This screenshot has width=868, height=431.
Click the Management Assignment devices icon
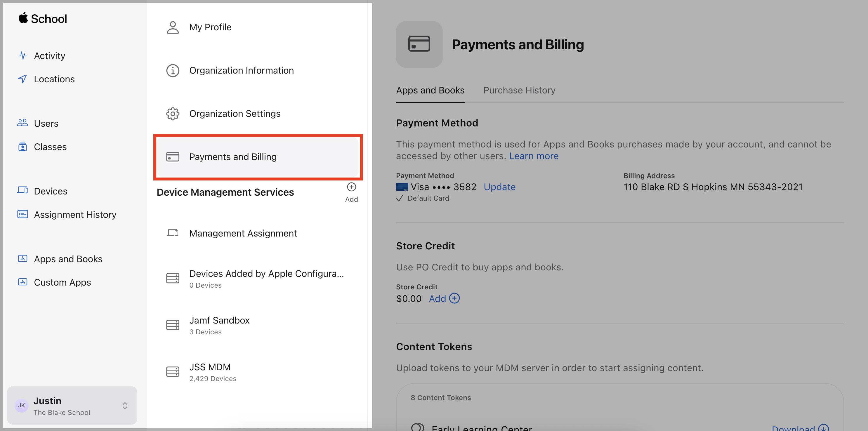(173, 233)
